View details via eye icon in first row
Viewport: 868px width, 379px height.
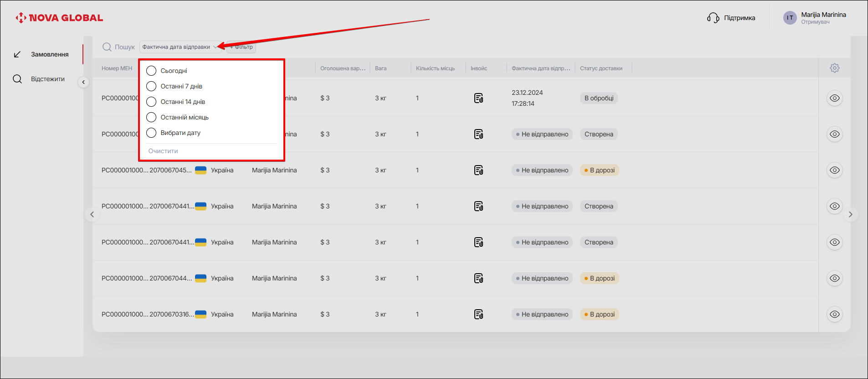pos(834,98)
